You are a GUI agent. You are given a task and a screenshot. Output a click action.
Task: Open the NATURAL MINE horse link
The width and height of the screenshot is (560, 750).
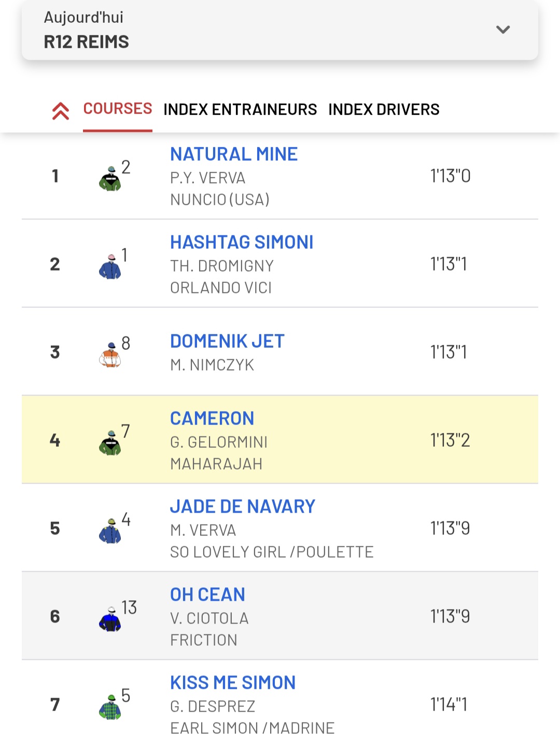tap(234, 154)
